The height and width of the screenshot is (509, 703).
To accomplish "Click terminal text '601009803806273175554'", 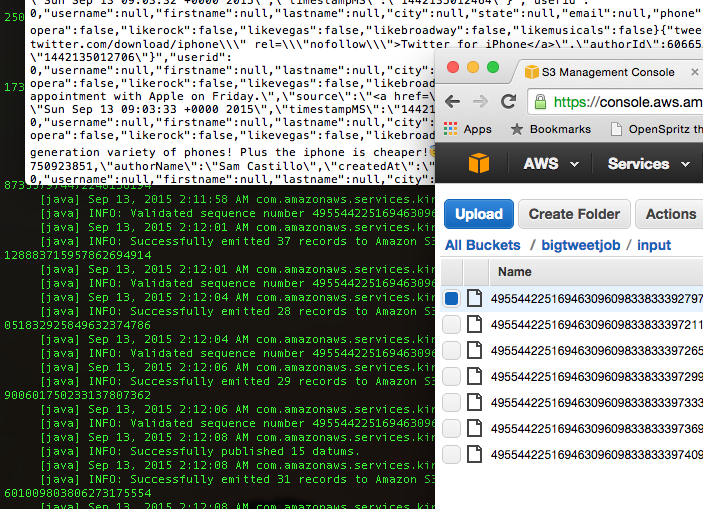I will [78, 493].
